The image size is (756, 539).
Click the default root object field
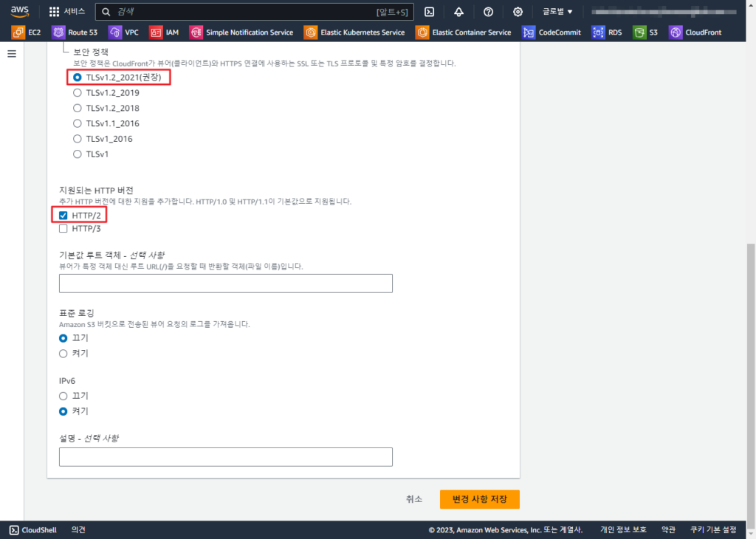tap(226, 284)
